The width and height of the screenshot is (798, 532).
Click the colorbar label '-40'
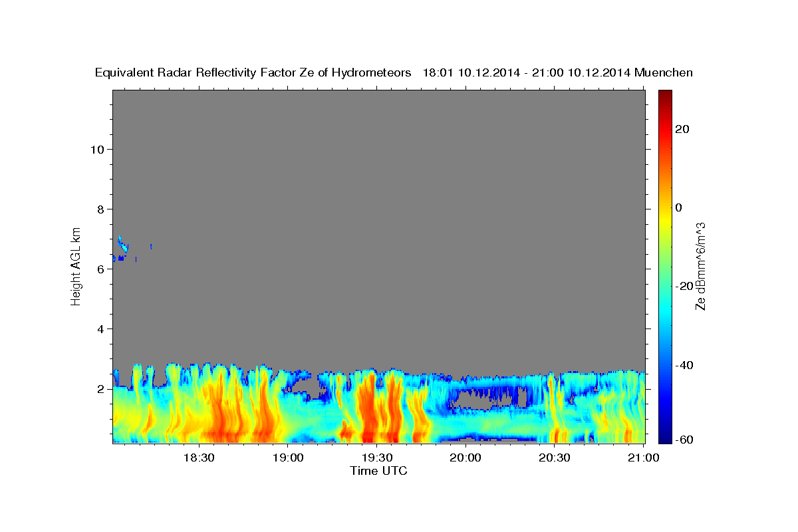pos(684,365)
